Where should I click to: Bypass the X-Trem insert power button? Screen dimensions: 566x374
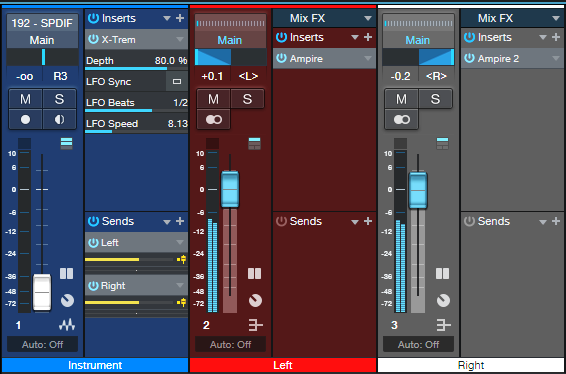pyautogui.click(x=93, y=39)
